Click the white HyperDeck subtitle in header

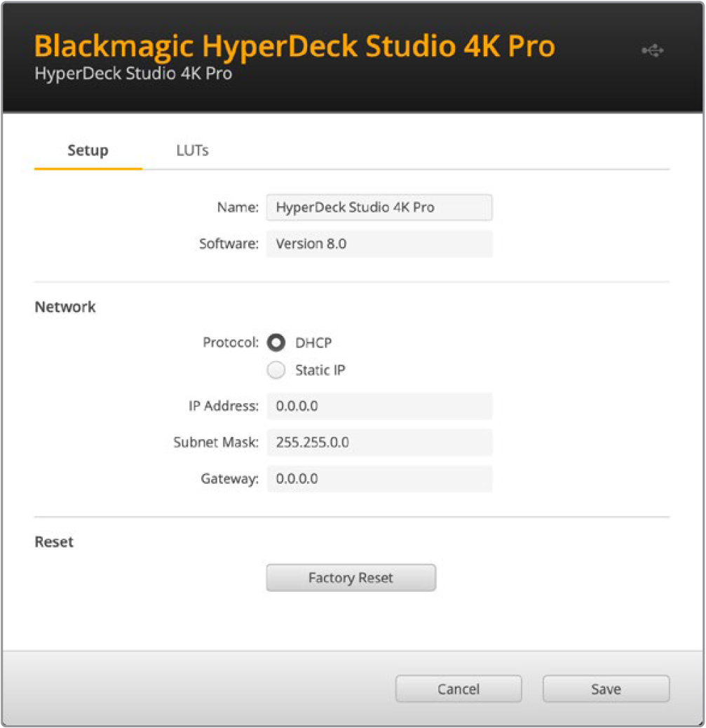(133, 74)
